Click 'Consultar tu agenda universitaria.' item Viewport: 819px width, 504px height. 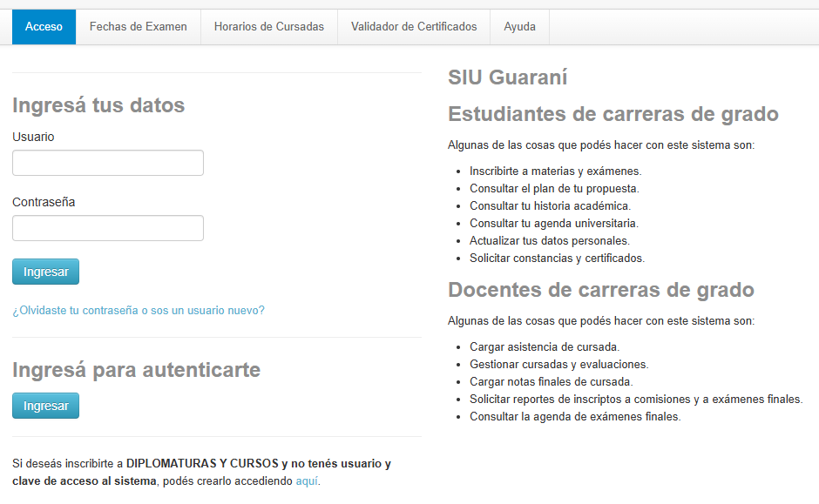tap(554, 224)
